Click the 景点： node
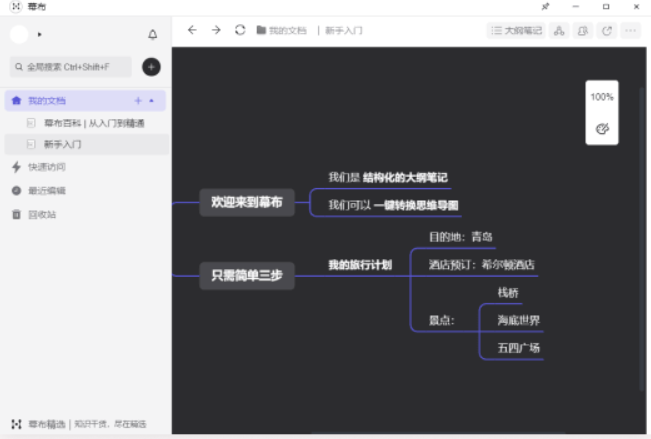The image size is (651, 439). 441,320
